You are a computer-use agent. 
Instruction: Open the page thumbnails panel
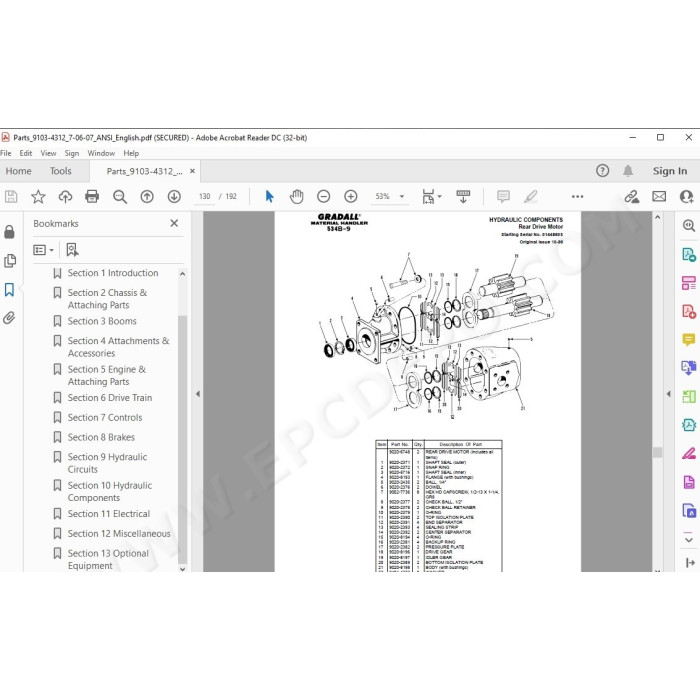[9, 261]
